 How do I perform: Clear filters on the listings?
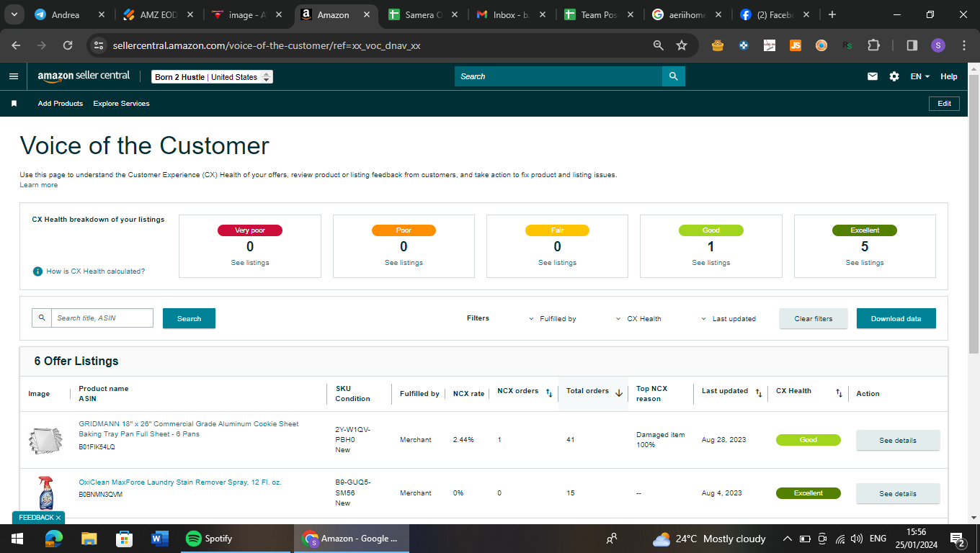pyautogui.click(x=814, y=318)
